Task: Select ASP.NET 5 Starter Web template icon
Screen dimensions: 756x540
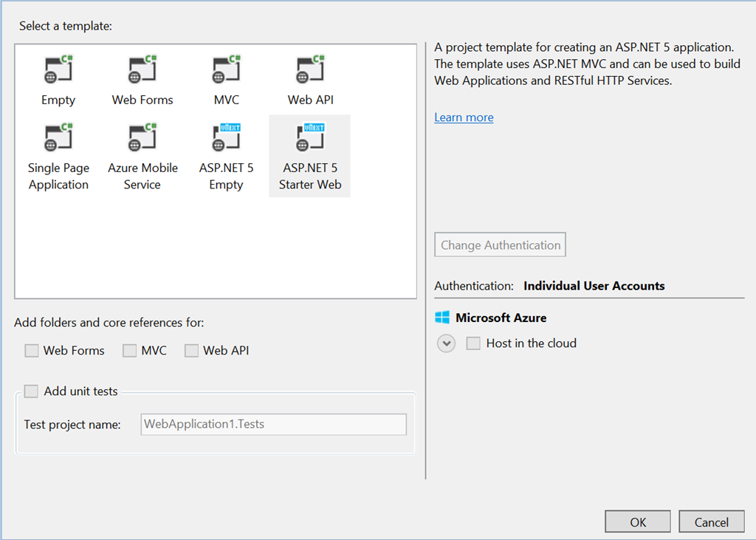Action: (310, 137)
